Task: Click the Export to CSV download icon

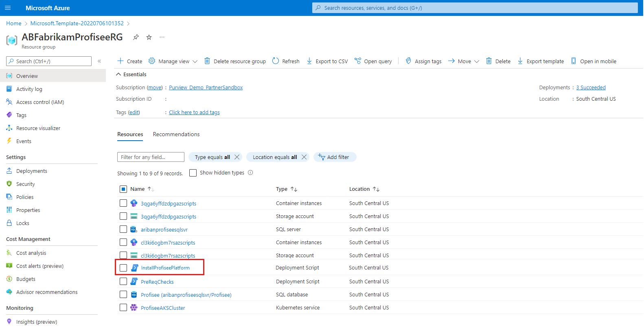Action: point(309,61)
